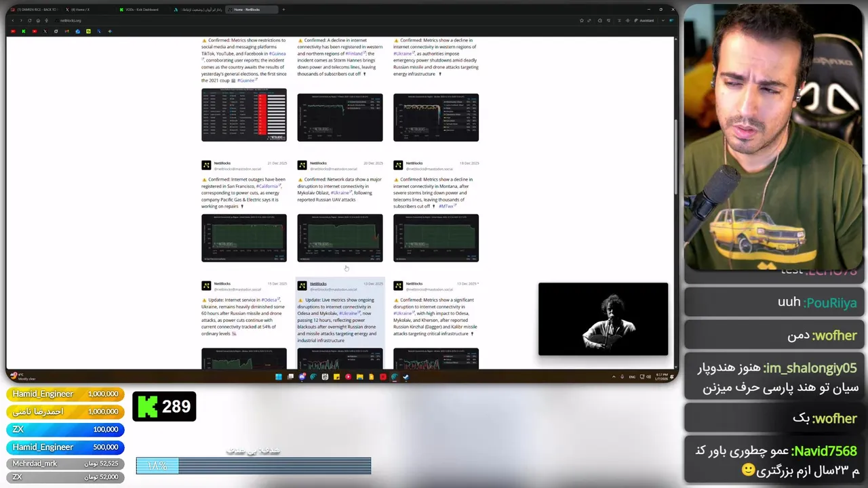Image resolution: width=868 pixels, height=488 pixels.
Task: Click NetBlocks avatar on 15 Dec post
Action: pos(206,286)
